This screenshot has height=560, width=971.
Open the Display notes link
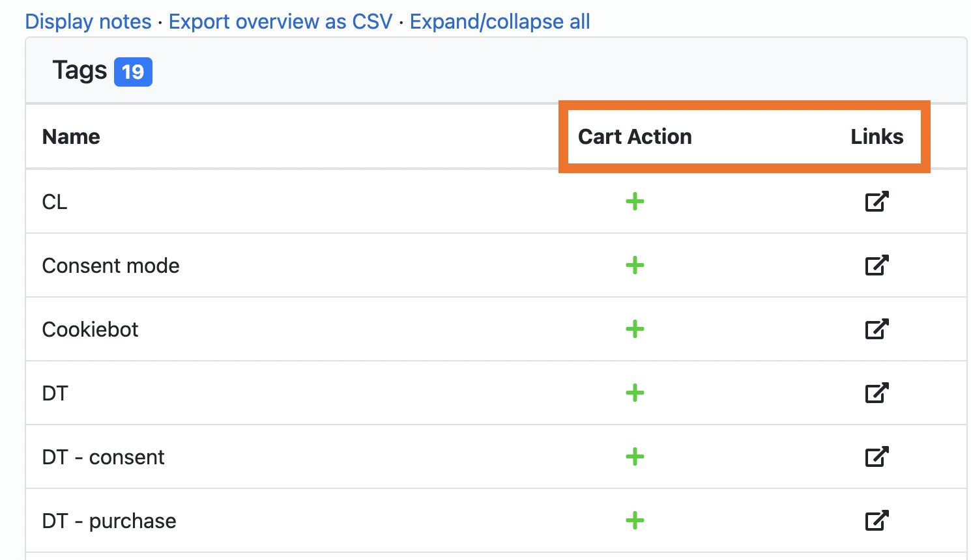point(87,21)
